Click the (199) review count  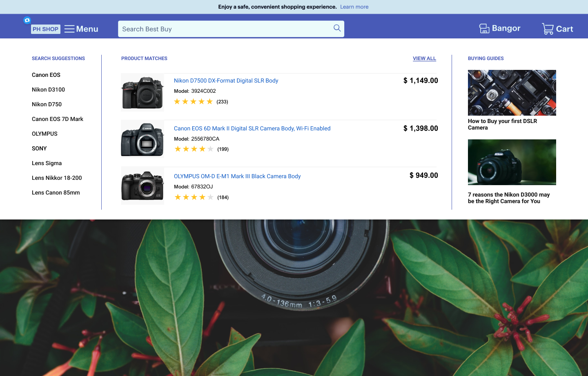coord(223,149)
